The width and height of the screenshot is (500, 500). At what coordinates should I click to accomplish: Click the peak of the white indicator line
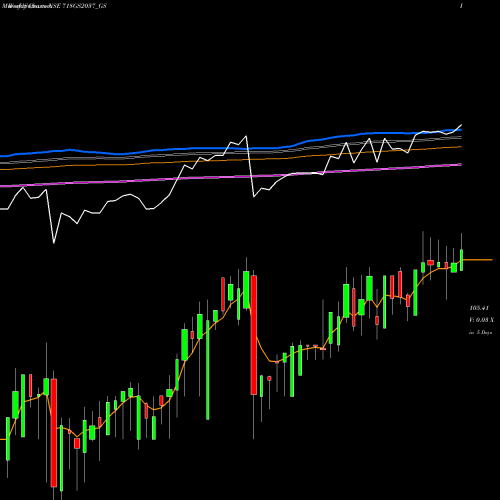pyautogui.click(x=461, y=125)
